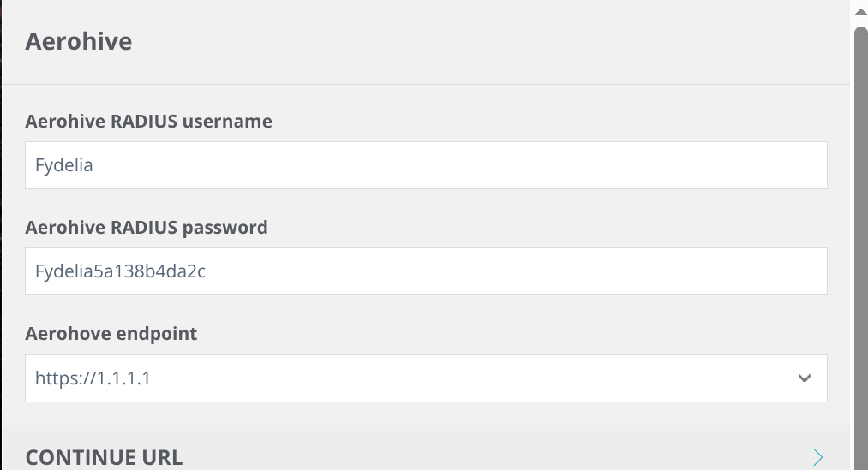Click the Fydelia text in username field
Image resolution: width=868 pixels, height=470 pixels.
click(x=63, y=165)
